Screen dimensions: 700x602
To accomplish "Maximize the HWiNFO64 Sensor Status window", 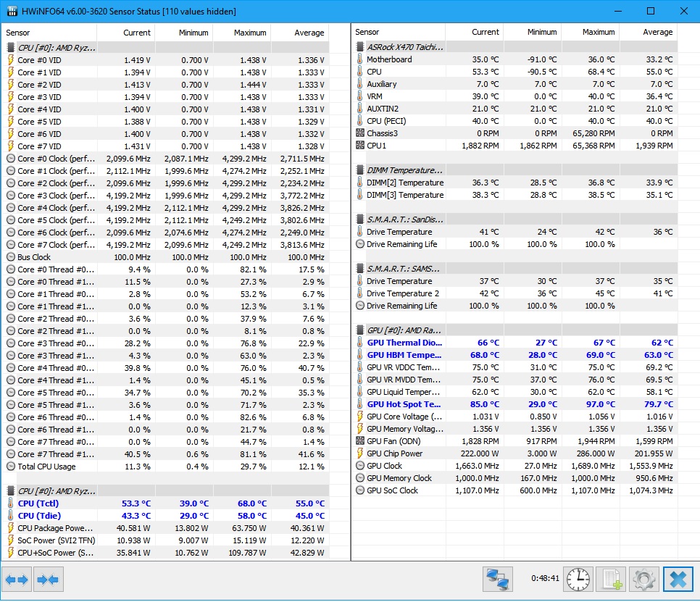I will pos(651,11).
